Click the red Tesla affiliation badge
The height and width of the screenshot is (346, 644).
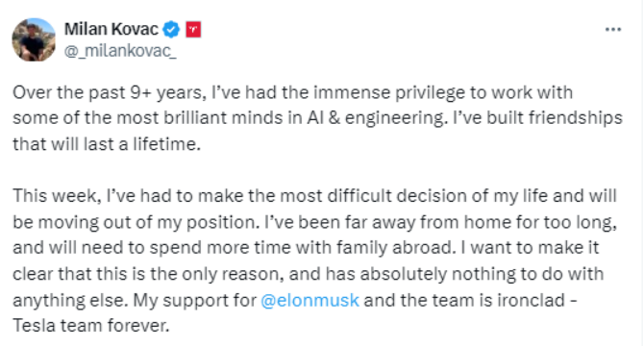[193, 30]
